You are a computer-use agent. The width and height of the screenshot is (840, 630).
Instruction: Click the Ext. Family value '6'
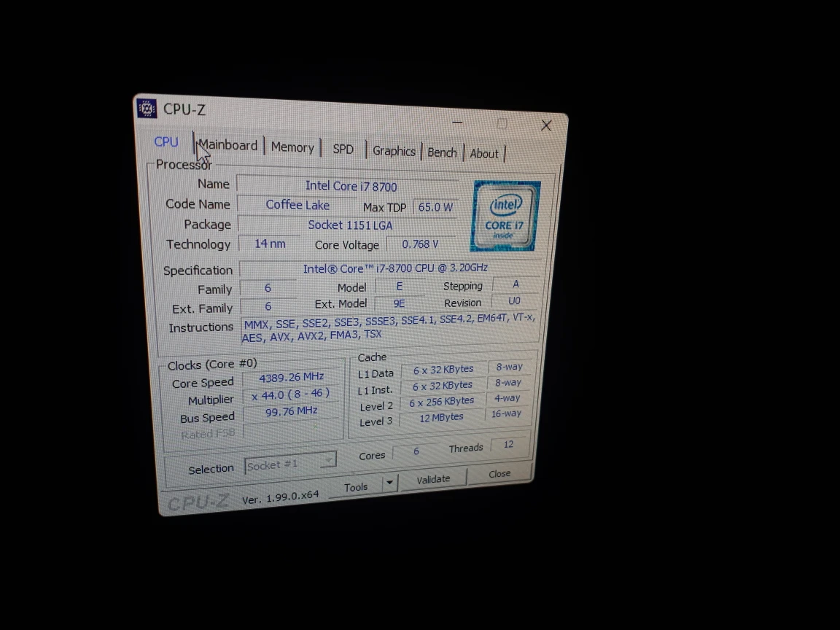coord(268,306)
